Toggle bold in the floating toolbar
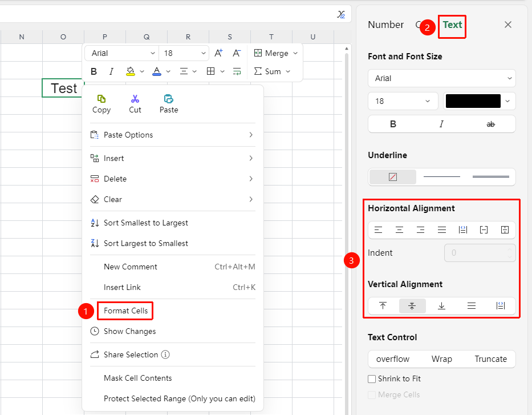Image resolution: width=532 pixels, height=415 pixels. point(94,71)
